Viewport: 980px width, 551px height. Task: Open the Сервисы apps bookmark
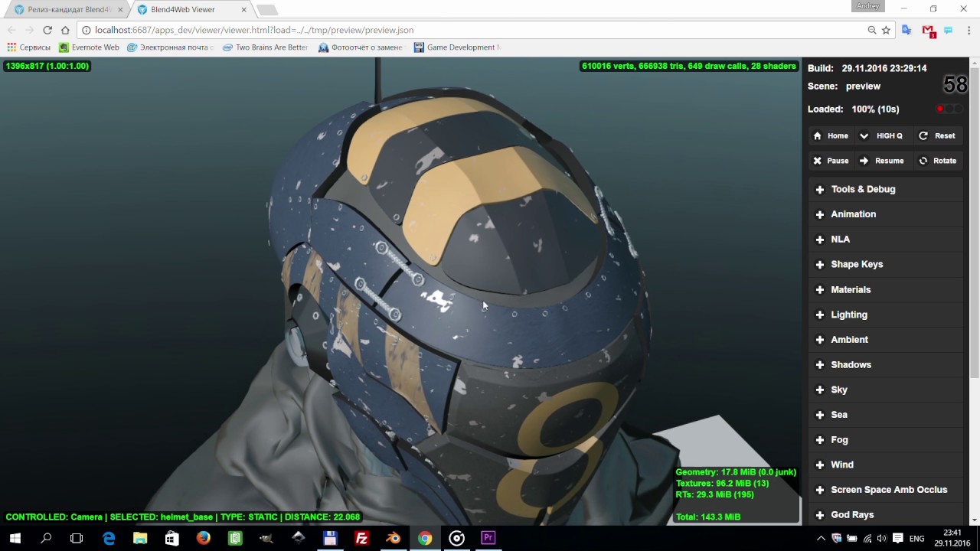click(x=29, y=47)
